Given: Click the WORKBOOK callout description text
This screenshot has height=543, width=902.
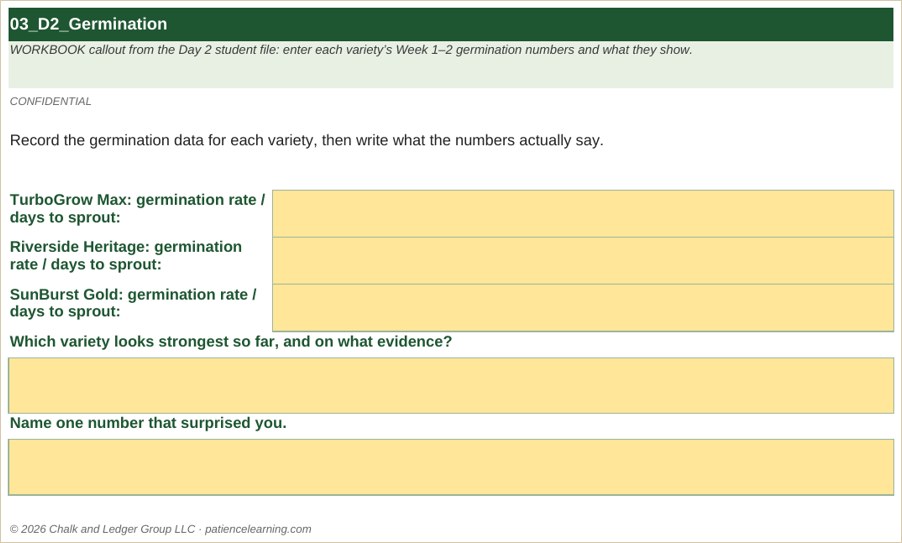Looking at the screenshot, I should 351,50.
